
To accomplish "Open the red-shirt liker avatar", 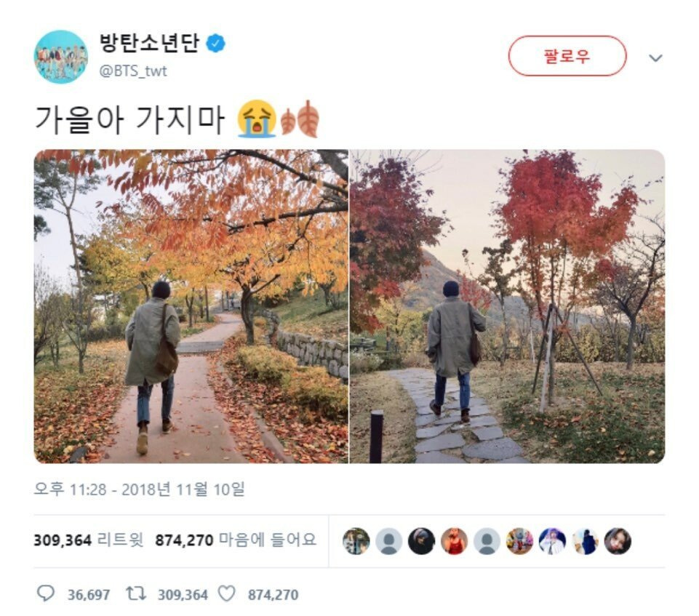I will coord(455,541).
